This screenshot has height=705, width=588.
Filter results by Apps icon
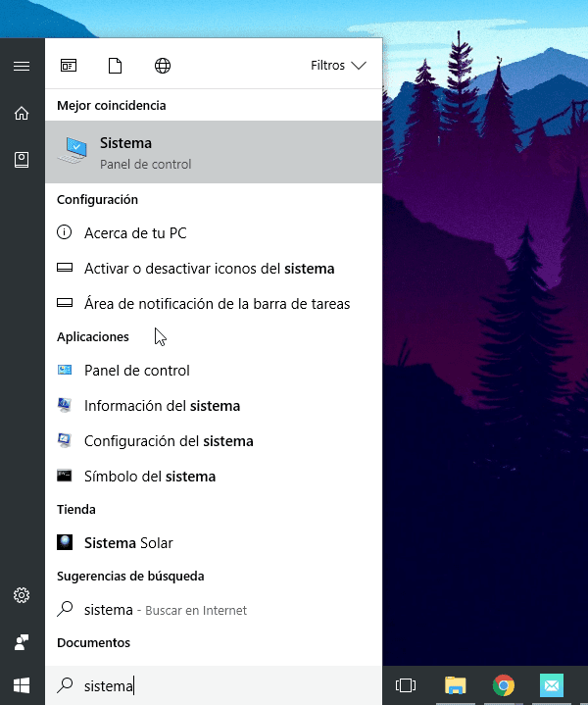pyautogui.click(x=69, y=66)
